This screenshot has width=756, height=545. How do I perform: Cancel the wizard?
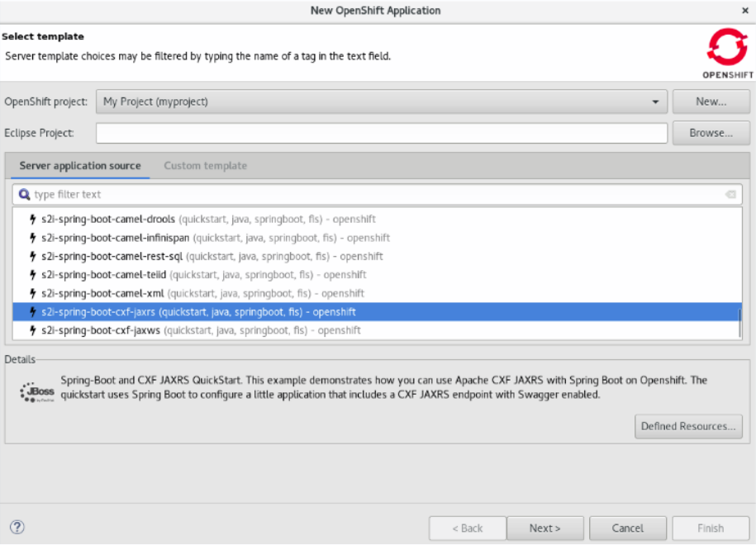pos(628,528)
